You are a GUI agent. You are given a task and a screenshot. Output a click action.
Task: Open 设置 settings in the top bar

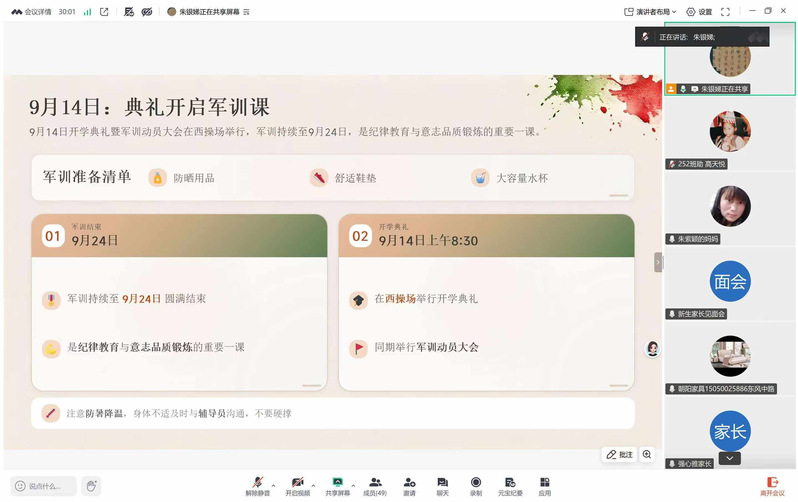(699, 11)
